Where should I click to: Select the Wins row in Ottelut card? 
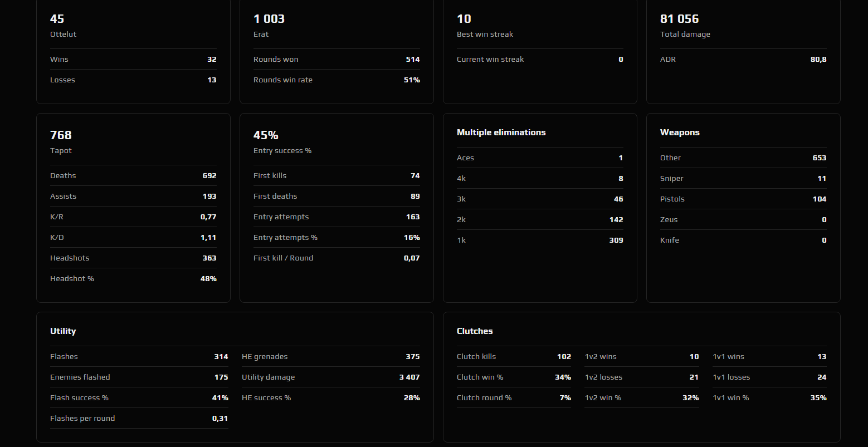(x=133, y=60)
